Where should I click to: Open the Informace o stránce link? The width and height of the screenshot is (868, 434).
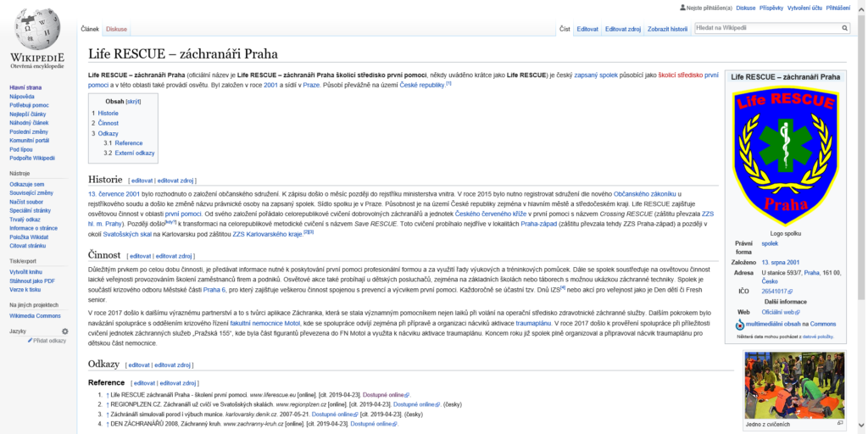[x=33, y=228]
